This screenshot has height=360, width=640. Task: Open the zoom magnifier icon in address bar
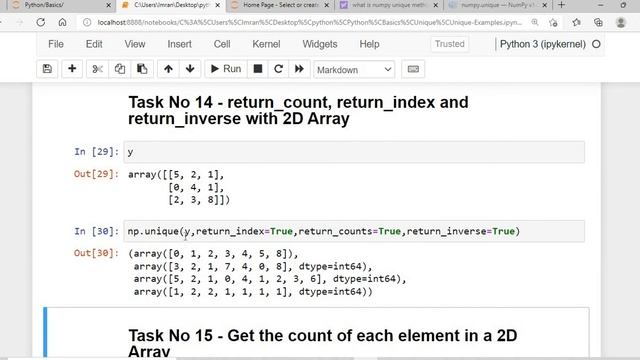(534, 22)
